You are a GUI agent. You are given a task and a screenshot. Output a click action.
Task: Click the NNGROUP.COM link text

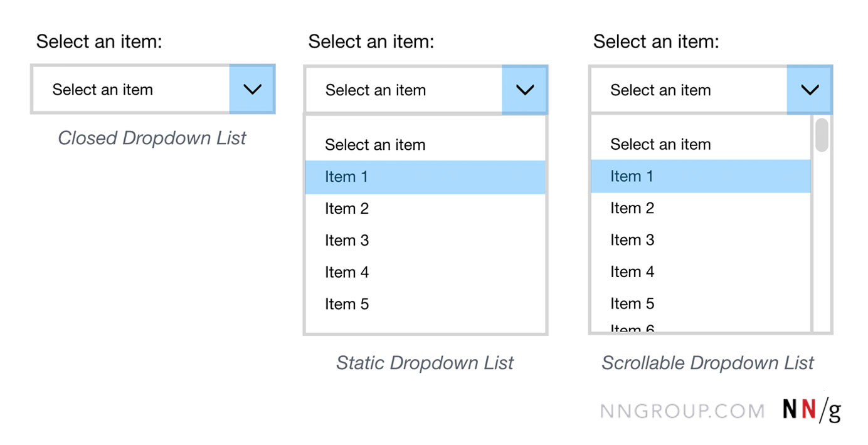(682, 411)
